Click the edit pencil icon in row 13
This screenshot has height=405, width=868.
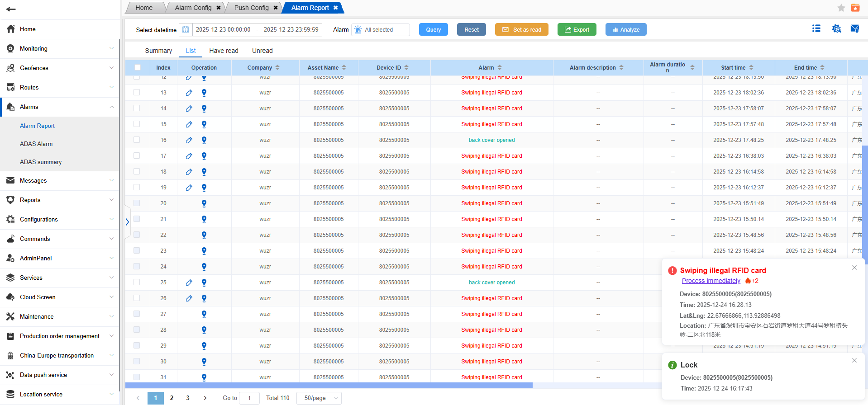pyautogui.click(x=189, y=93)
